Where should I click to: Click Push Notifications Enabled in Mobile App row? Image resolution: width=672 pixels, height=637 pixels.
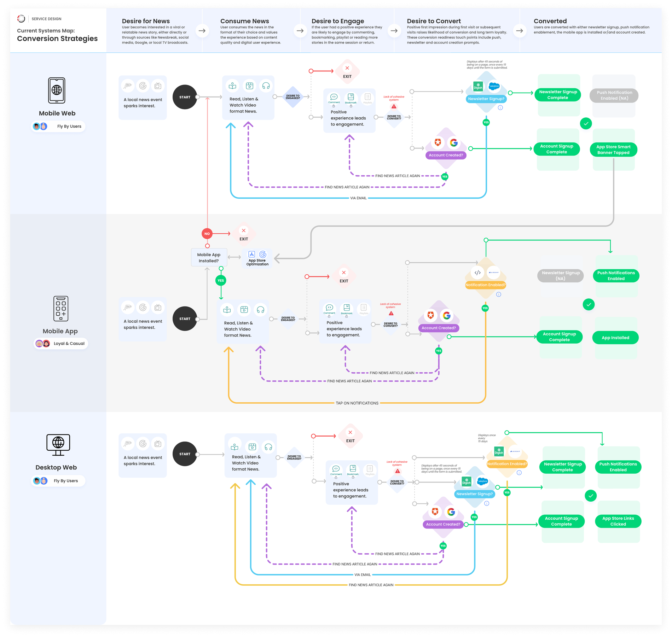click(x=616, y=275)
